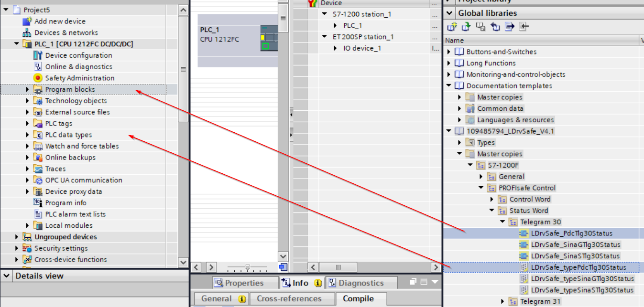Select the Local modules tree item
Viewport: 644px width, 307px height.
click(x=69, y=225)
